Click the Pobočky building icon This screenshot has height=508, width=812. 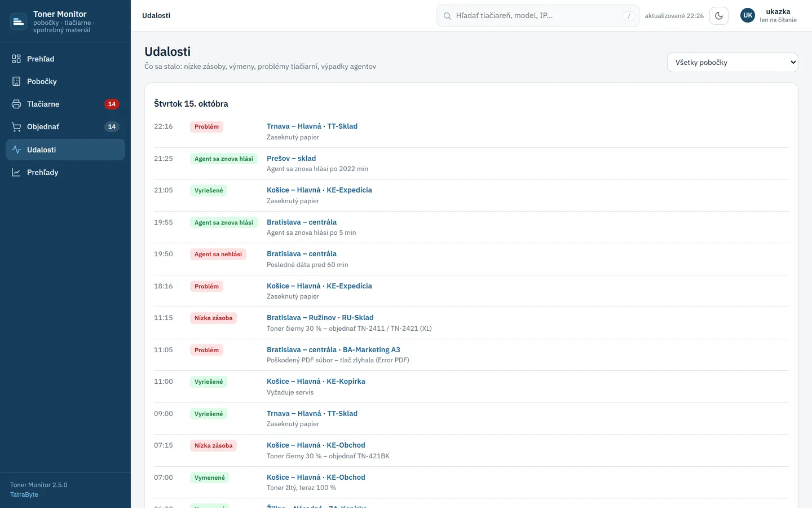[16, 81]
